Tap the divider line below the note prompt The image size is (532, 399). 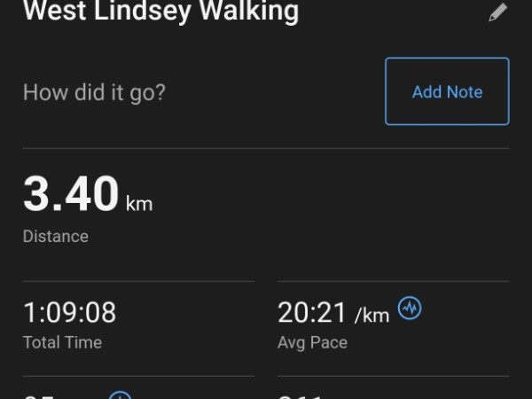coord(266,148)
